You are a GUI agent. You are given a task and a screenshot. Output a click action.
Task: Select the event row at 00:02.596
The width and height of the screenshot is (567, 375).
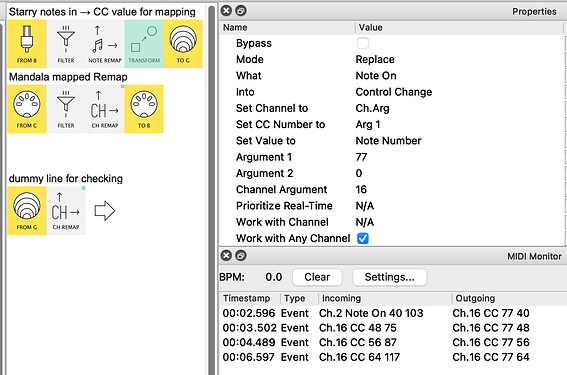393,313
